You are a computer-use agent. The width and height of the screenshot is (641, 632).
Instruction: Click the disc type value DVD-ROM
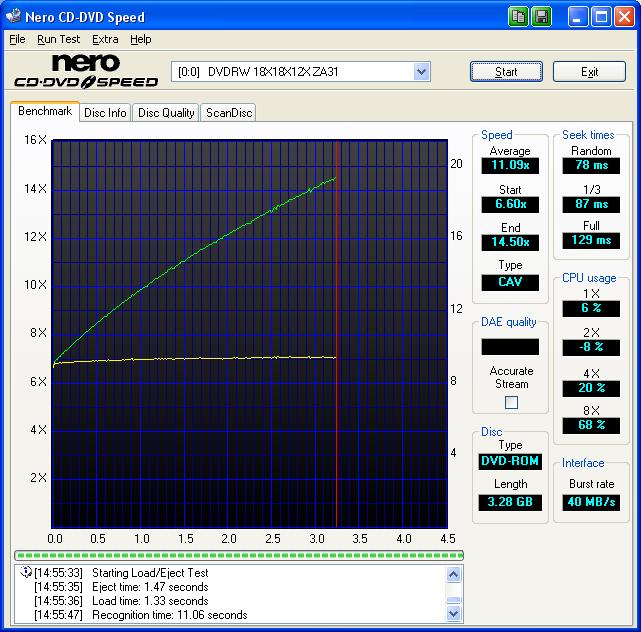coord(510,462)
